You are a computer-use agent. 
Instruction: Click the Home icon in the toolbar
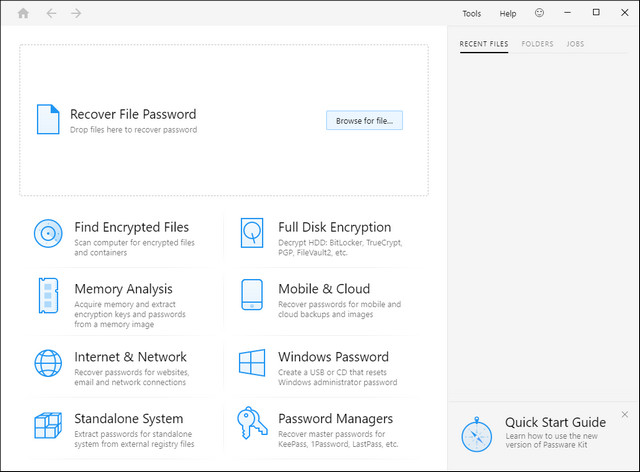coord(23,13)
